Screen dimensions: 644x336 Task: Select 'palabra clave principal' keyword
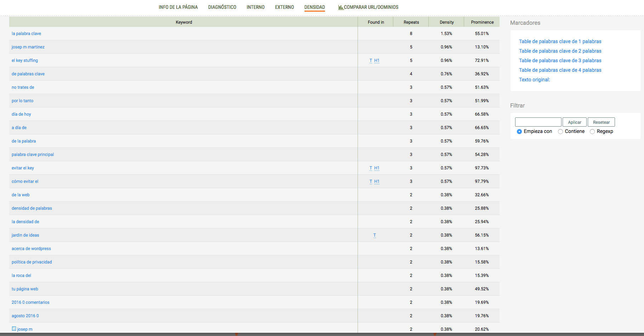coord(33,155)
